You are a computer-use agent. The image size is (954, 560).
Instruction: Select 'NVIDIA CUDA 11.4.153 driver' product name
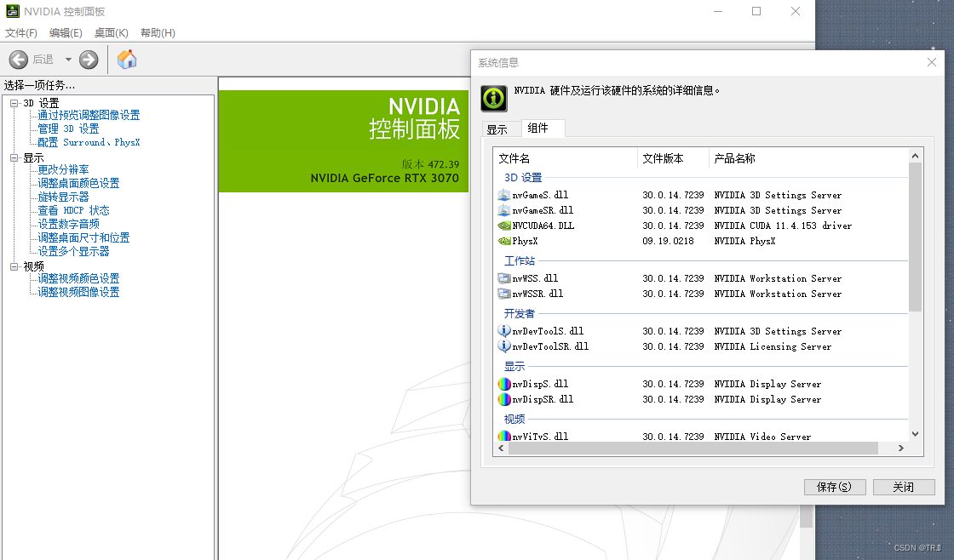pyautogui.click(x=783, y=226)
